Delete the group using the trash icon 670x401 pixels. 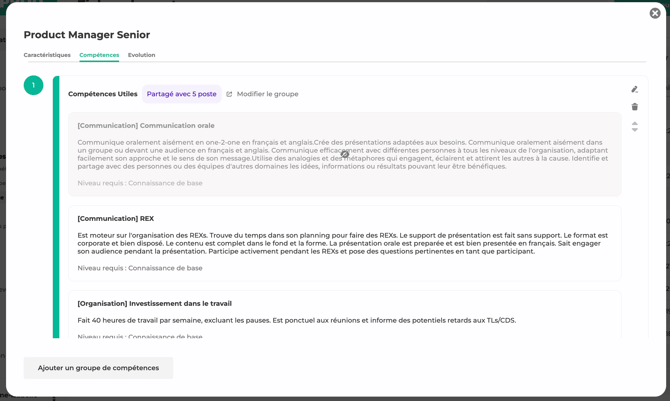634,107
